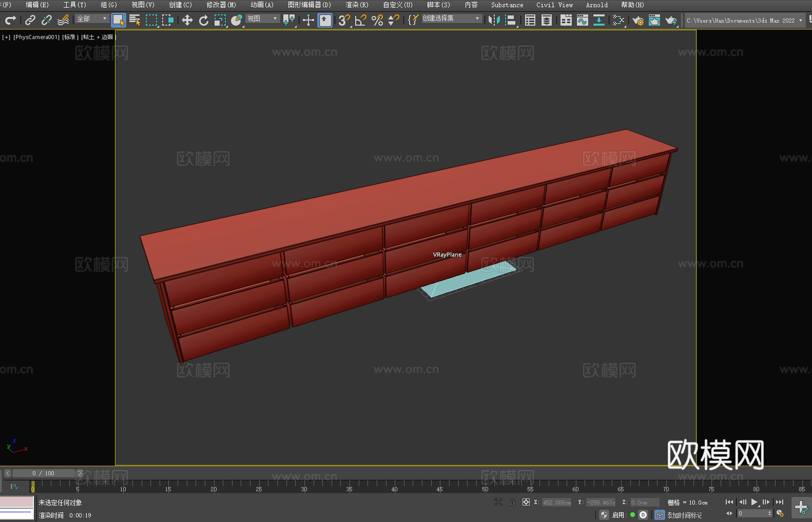Click the current frame number field

(x=752, y=513)
